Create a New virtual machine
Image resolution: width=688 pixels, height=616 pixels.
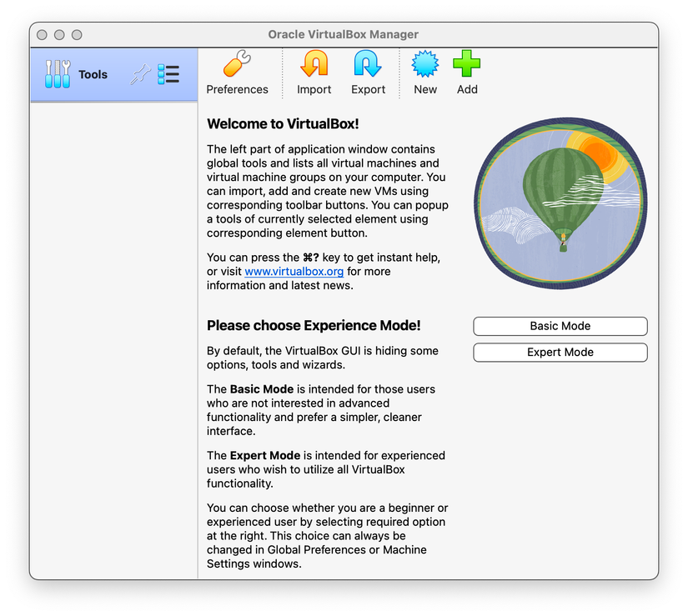pos(425,64)
